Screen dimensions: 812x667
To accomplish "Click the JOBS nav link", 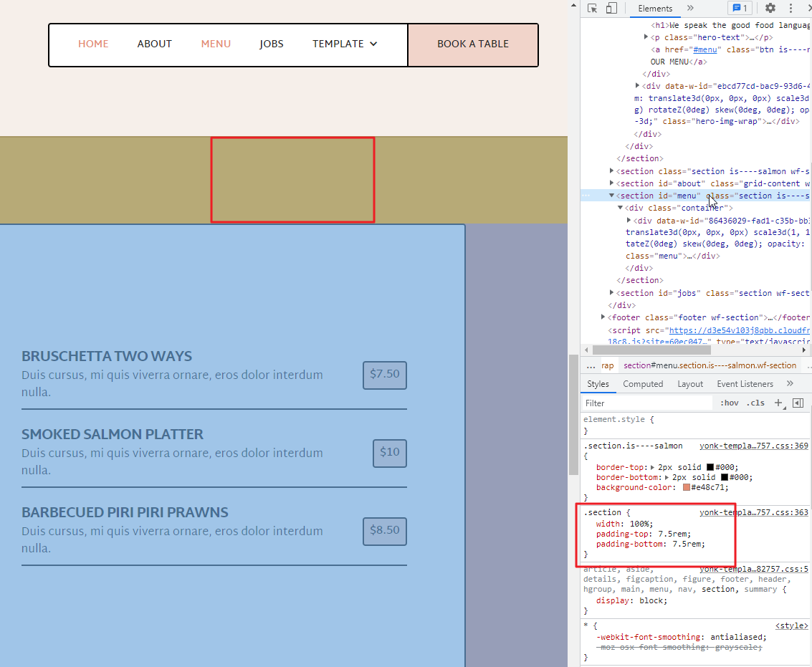I will click(x=272, y=44).
